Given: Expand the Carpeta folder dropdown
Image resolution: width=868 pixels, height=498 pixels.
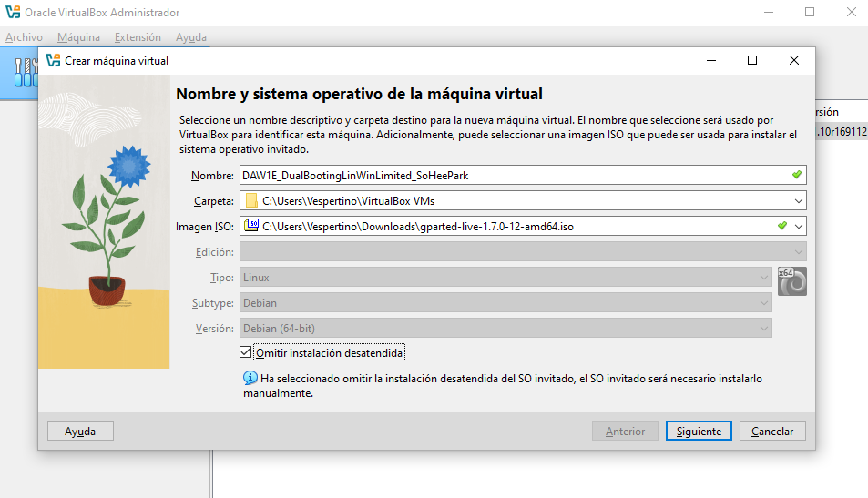Looking at the screenshot, I should coord(798,201).
